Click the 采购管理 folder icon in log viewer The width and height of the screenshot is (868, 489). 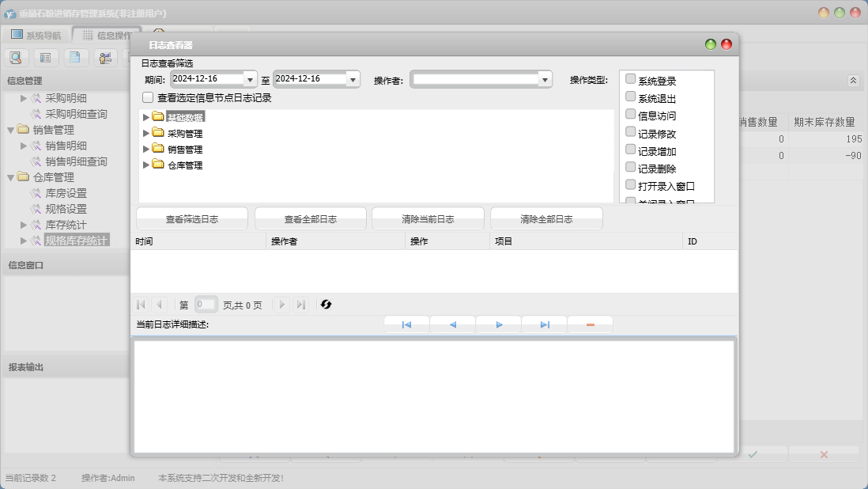(158, 133)
